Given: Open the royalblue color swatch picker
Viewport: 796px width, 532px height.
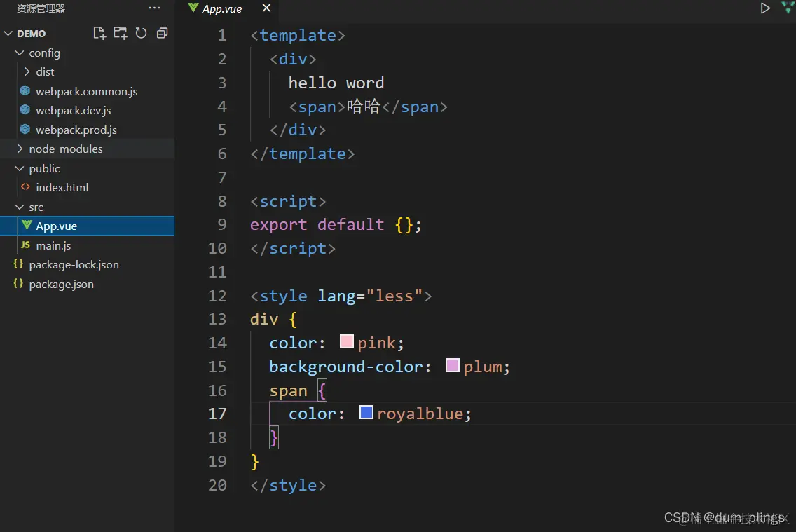Looking at the screenshot, I should tap(366, 411).
